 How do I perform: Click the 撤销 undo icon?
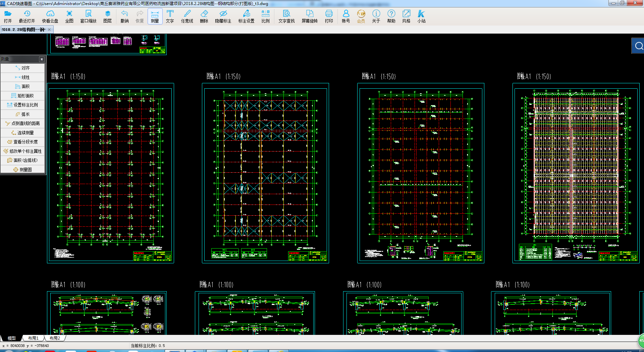(x=124, y=16)
